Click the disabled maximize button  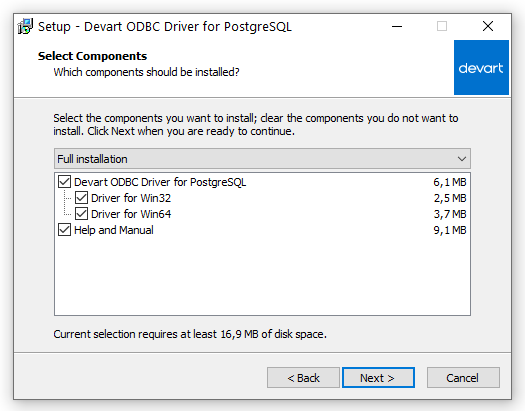[442, 26]
